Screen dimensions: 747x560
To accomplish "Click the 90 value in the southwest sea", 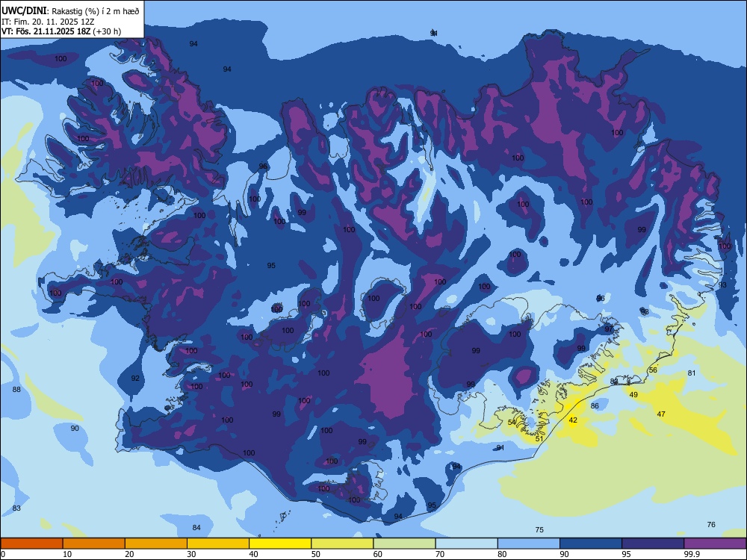I will tap(75, 428).
